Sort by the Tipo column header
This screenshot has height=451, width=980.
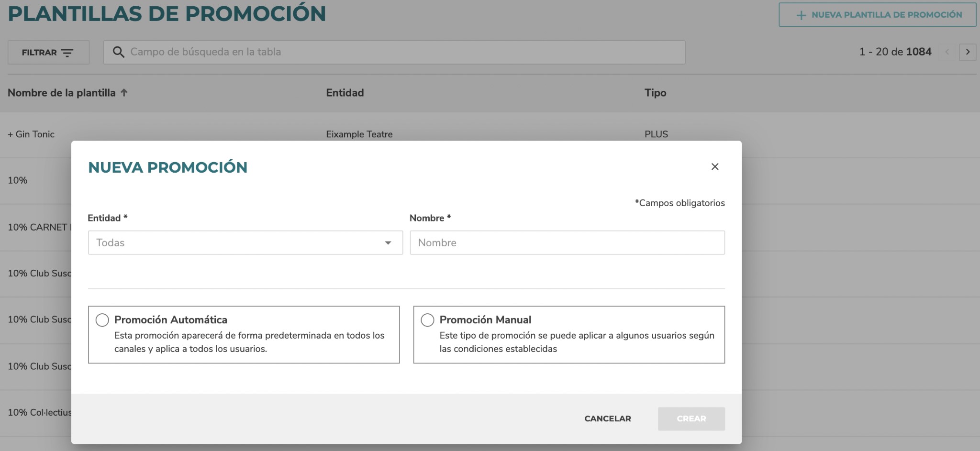click(655, 93)
